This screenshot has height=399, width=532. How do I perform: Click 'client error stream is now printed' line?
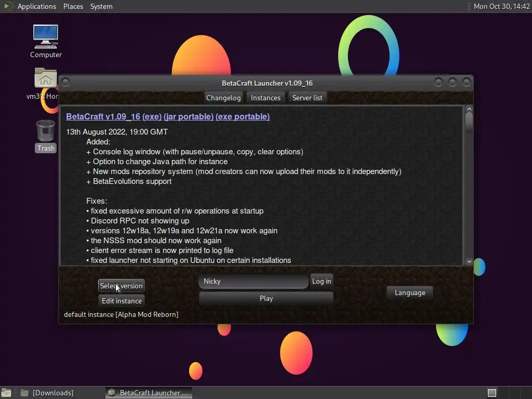pos(160,250)
